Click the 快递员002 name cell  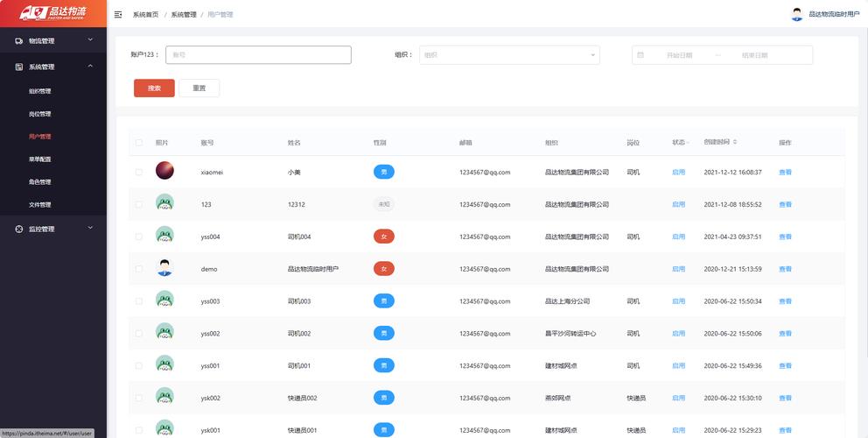[302, 398]
